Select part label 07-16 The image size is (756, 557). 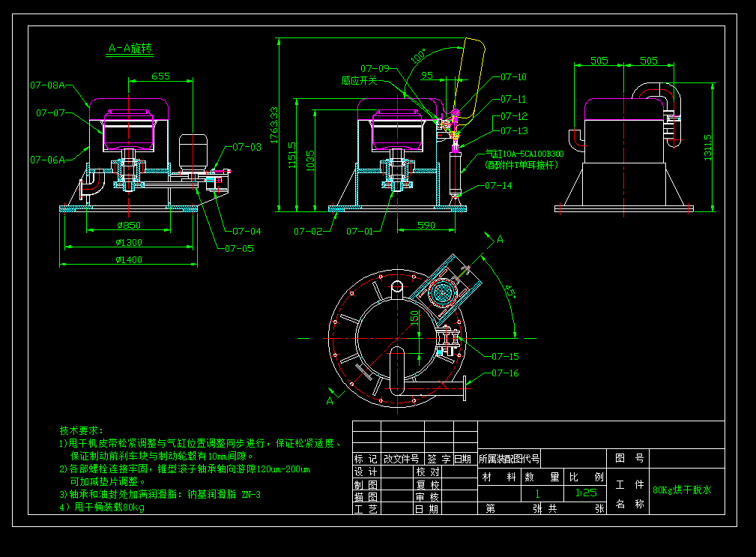[505, 373]
